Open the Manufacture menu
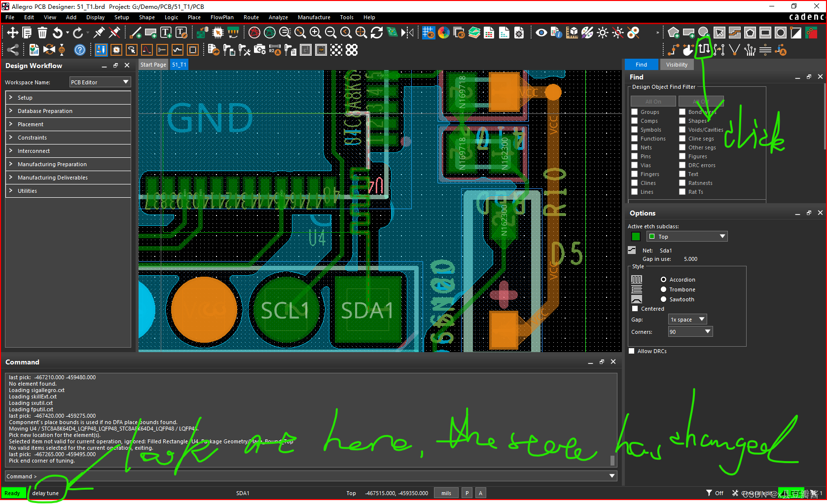Screen dimensions: 827x504 pyautogui.click(x=314, y=17)
